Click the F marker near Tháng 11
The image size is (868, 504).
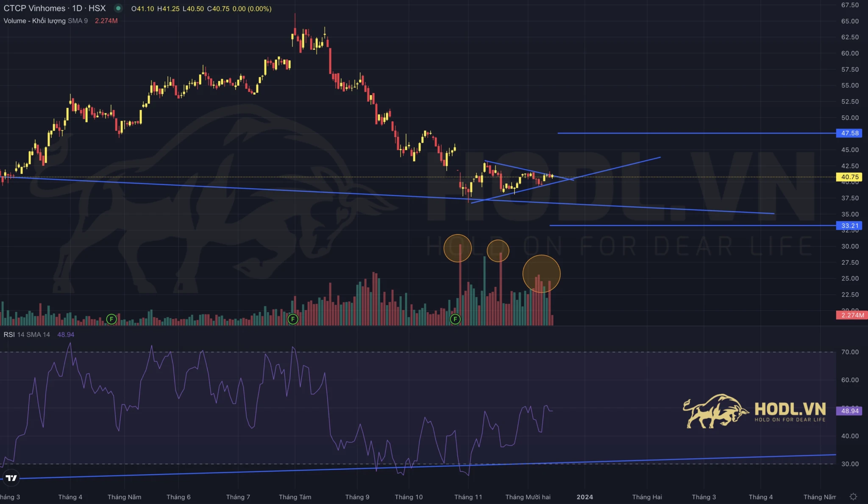(x=455, y=319)
